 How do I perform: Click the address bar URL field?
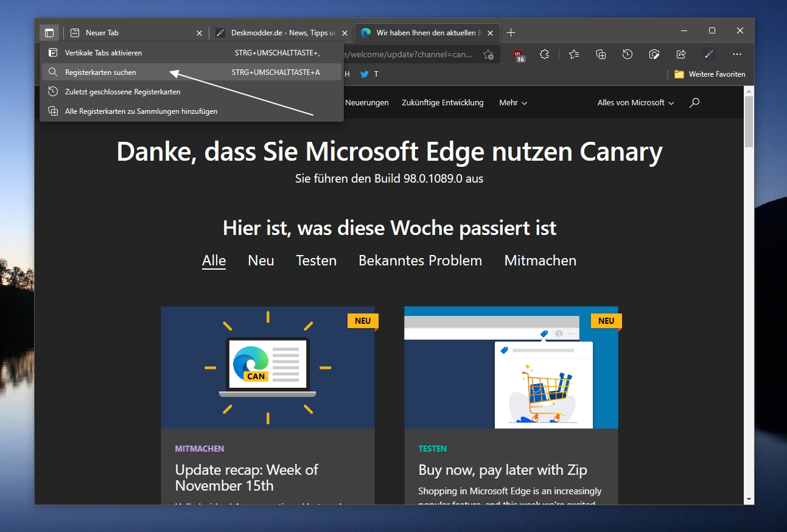tap(408, 54)
